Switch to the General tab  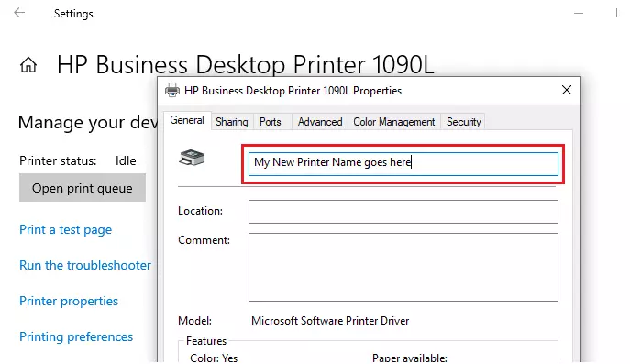pyautogui.click(x=187, y=120)
